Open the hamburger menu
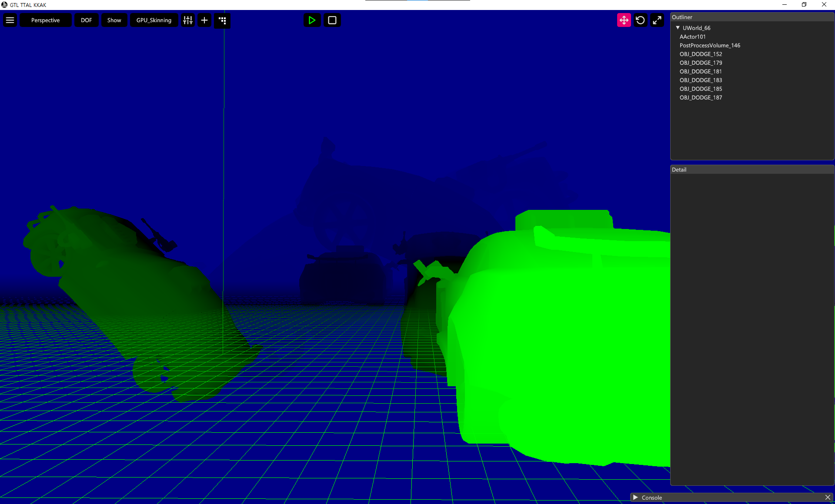Screen dimensions: 835x504 [x=10, y=20]
